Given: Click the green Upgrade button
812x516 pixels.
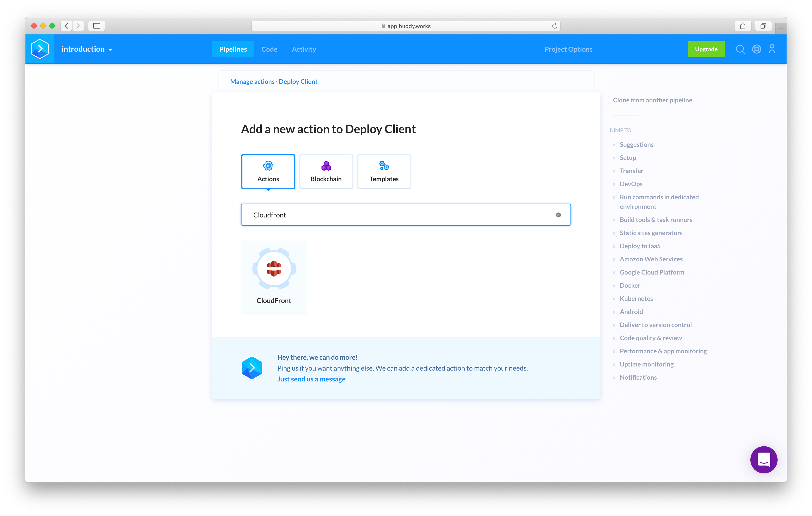Looking at the screenshot, I should pos(706,49).
